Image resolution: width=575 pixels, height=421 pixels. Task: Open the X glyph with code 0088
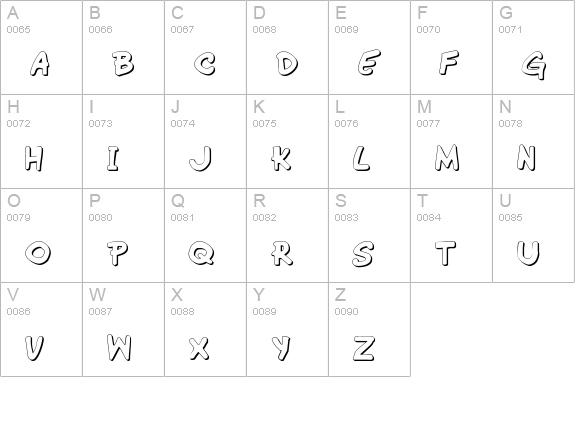(199, 348)
